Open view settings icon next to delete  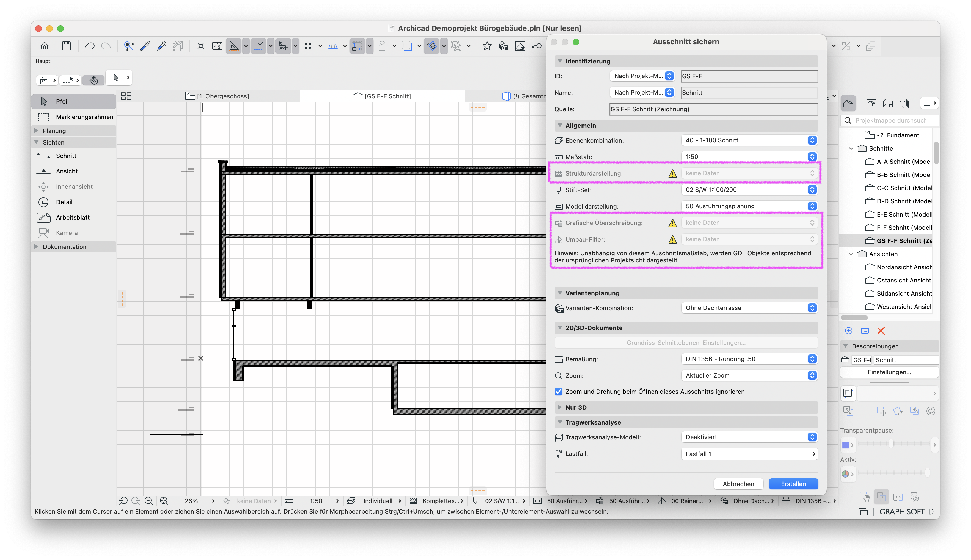click(x=865, y=331)
